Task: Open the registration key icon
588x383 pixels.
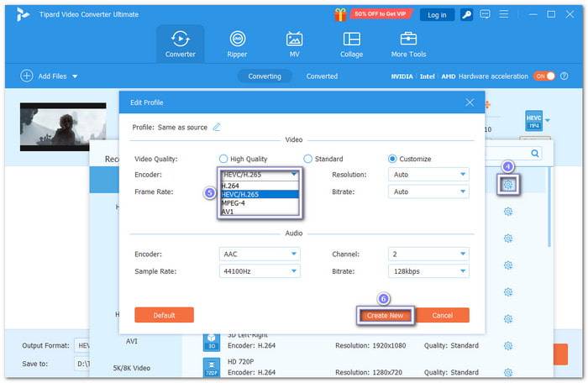Action: coord(466,14)
